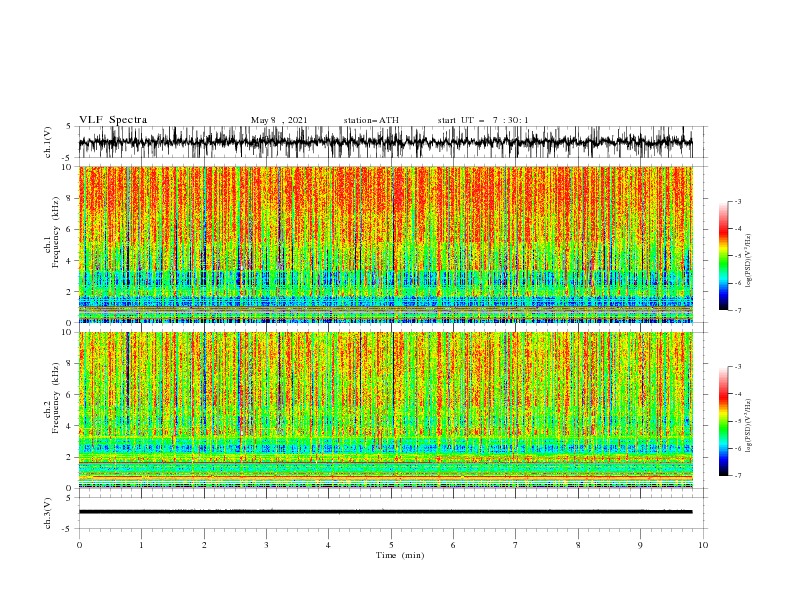Viewport: 792px width, 612px height.
Task: Click the "5" volt tick of ch.1 waveform
Action: pos(69,126)
